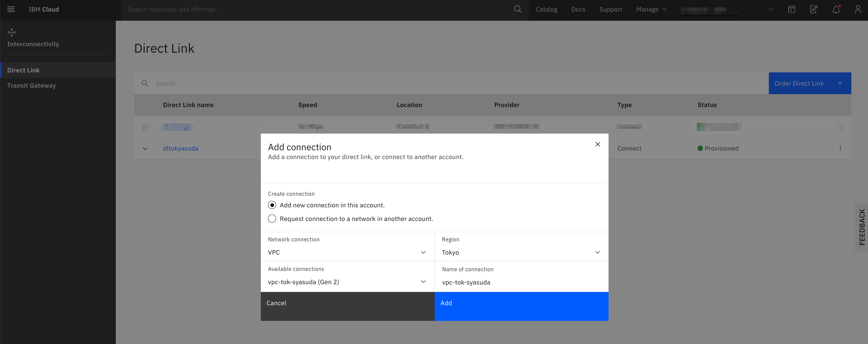Select Direct Link in the sidebar
Viewport: 868px width, 344px height.
(58, 70)
